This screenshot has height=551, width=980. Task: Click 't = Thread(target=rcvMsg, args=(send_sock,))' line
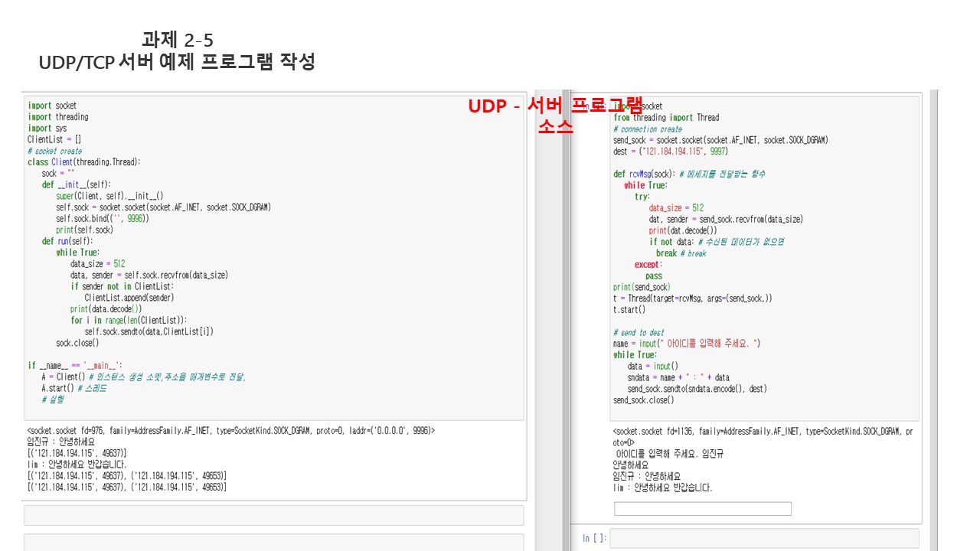[693, 298]
